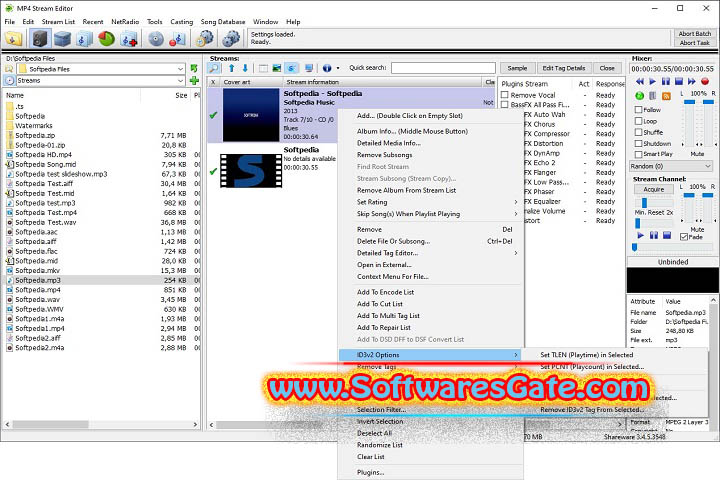Click the Abort Task button
Image resolution: width=720 pixels, height=480 pixels.
click(x=694, y=43)
